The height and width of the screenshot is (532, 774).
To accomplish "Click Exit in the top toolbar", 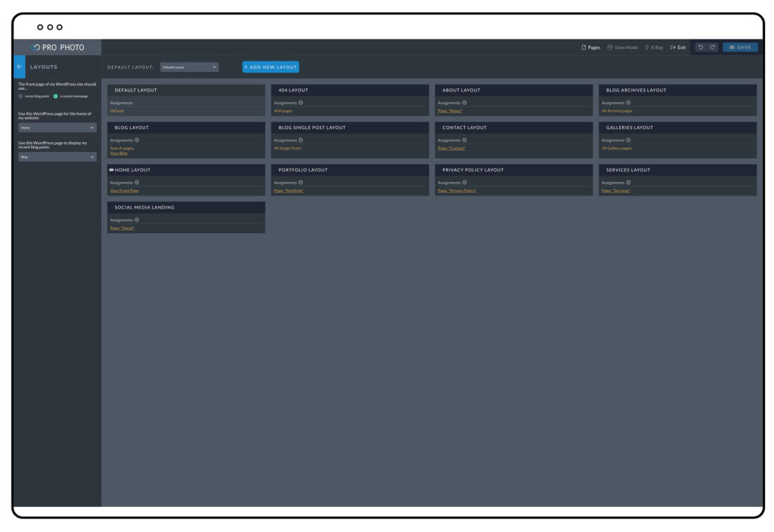I will coord(678,48).
